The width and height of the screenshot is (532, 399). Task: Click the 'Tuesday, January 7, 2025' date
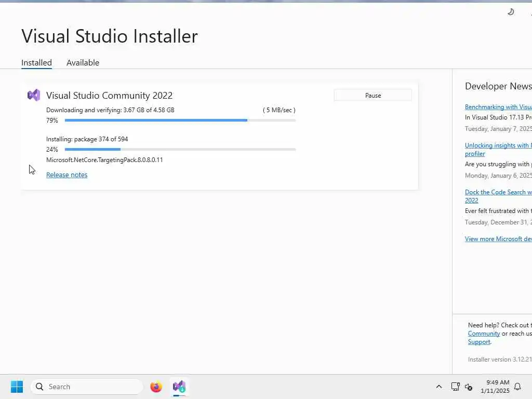498,129
